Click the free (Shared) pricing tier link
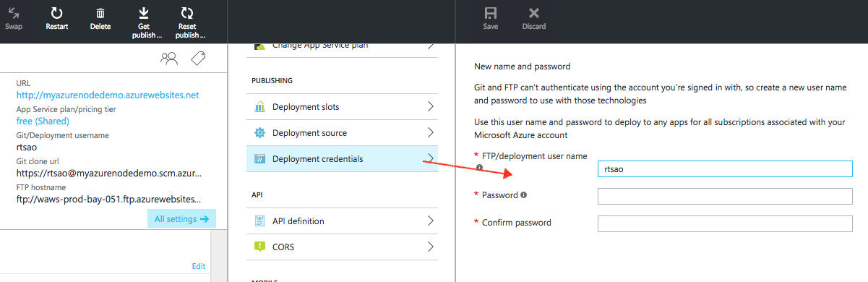868x282 pixels. point(43,121)
